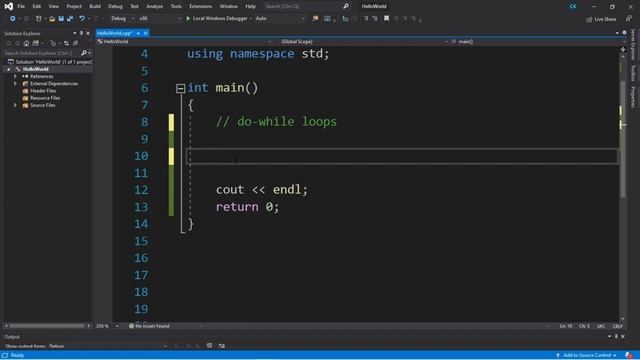Open the Debug menu
The height and width of the screenshot is (360, 640).
tap(115, 6)
